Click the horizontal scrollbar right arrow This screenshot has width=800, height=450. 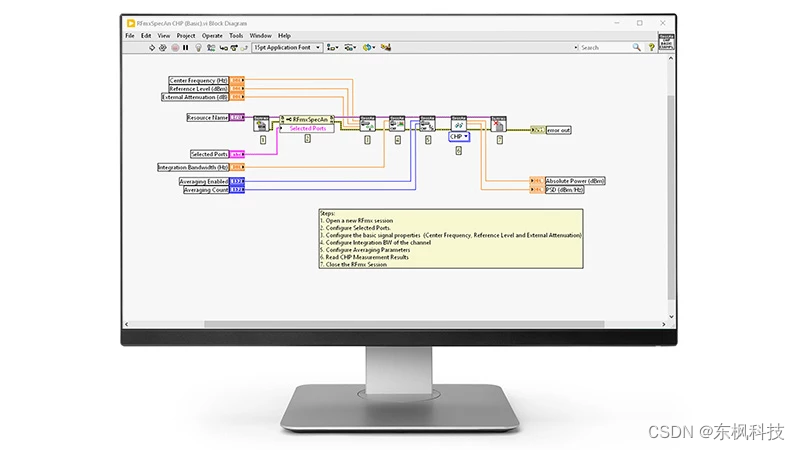664,324
